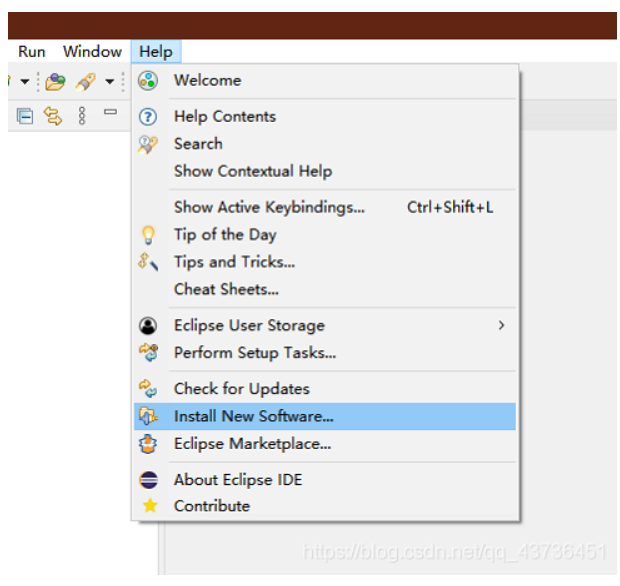Click the Collapse All view icon

click(25, 116)
